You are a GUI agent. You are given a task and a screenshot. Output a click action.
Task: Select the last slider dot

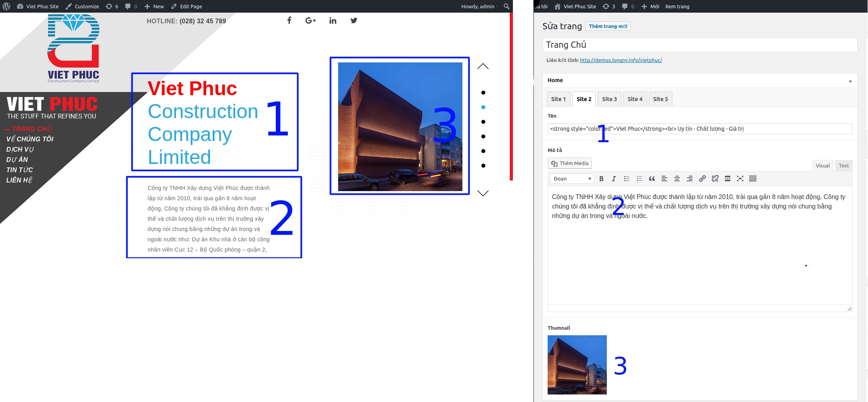[x=483, y=166]
